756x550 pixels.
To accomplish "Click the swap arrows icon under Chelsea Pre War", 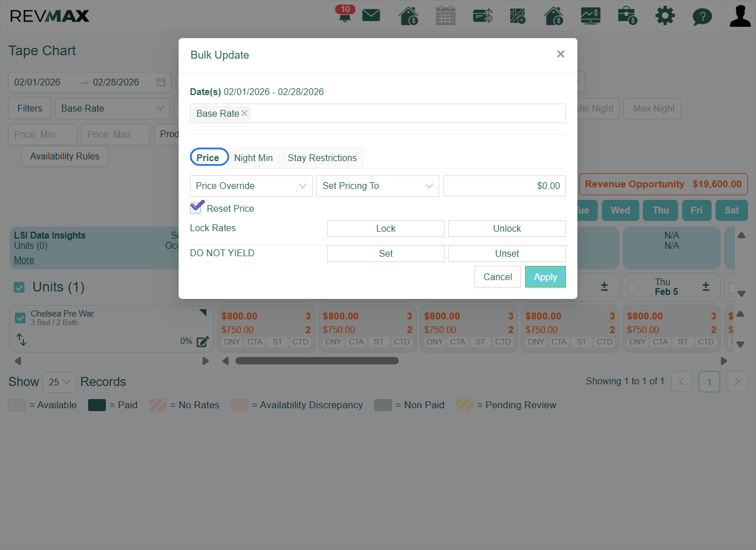I will point(22,340).
